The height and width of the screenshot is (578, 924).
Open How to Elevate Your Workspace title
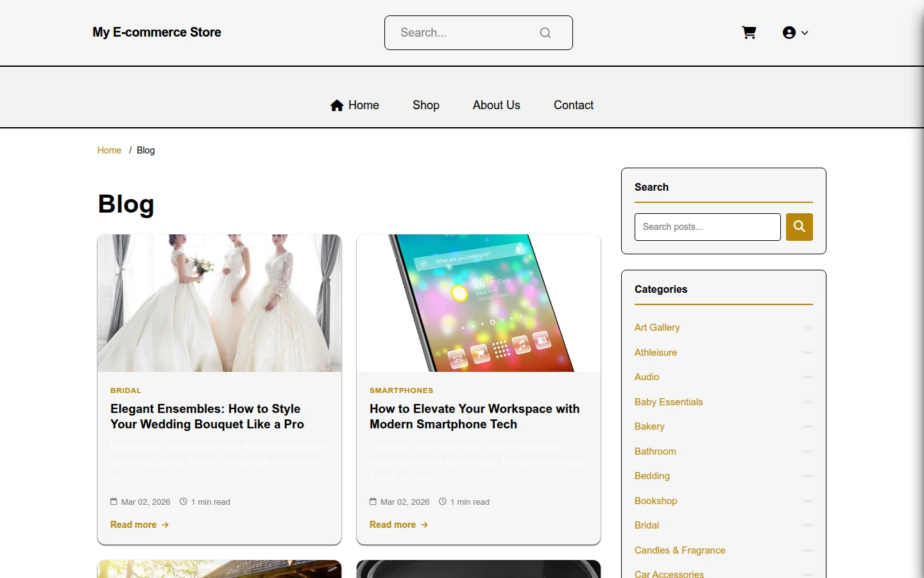[x=475, y=417]
